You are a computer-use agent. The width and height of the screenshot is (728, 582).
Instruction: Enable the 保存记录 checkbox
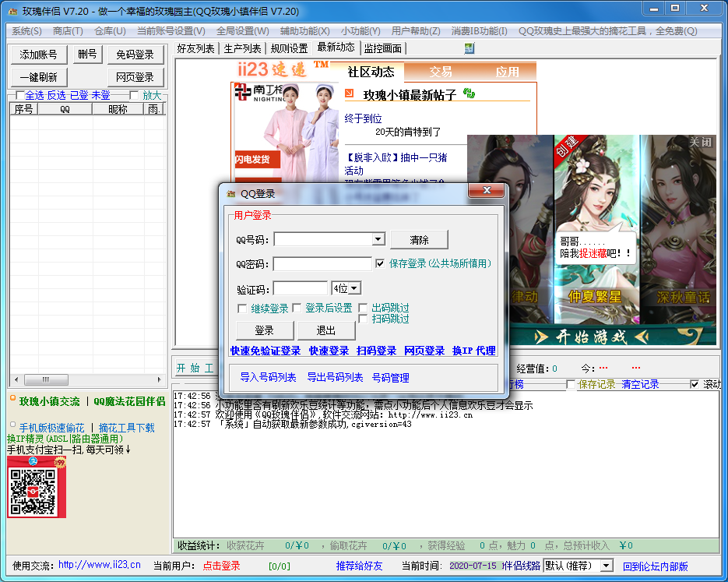pos(571,385)
